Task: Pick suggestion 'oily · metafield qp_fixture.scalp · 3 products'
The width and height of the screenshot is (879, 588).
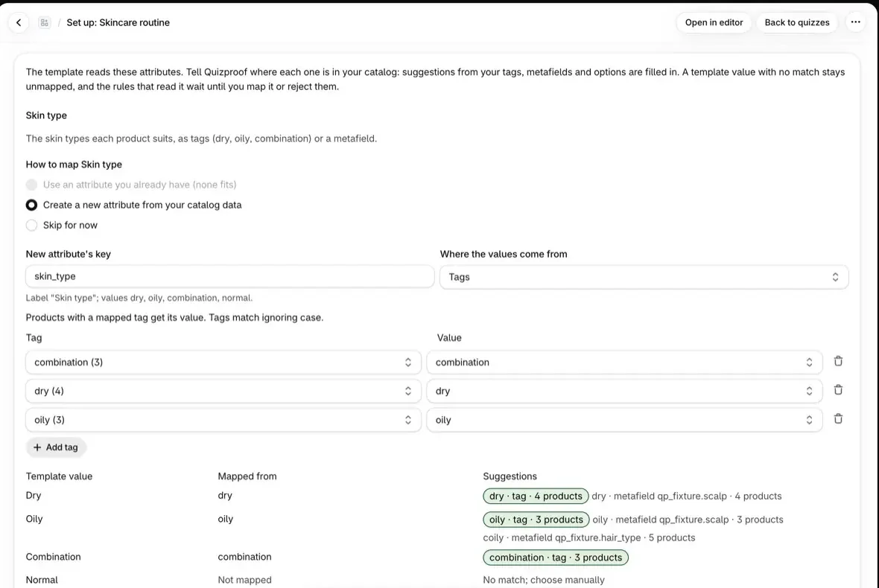Action: (x=688, y=520)
